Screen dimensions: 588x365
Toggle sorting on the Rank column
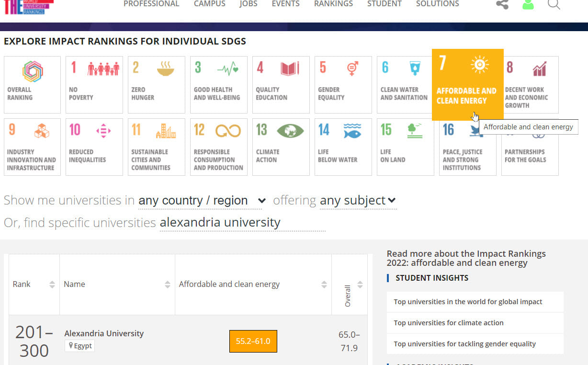(x=52, y=284)
